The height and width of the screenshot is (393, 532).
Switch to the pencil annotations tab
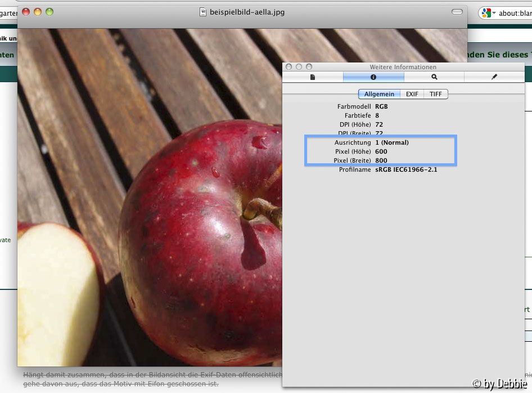point(494,77)
